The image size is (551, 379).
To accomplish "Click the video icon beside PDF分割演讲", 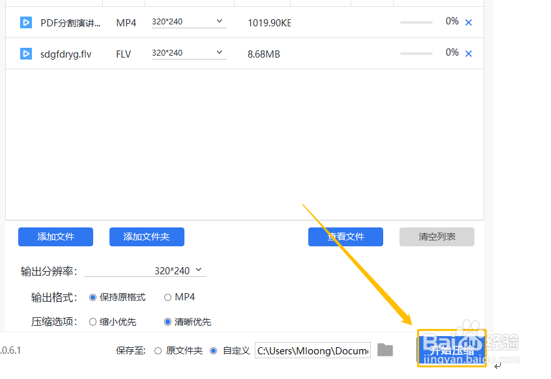I will click(26, 22).
